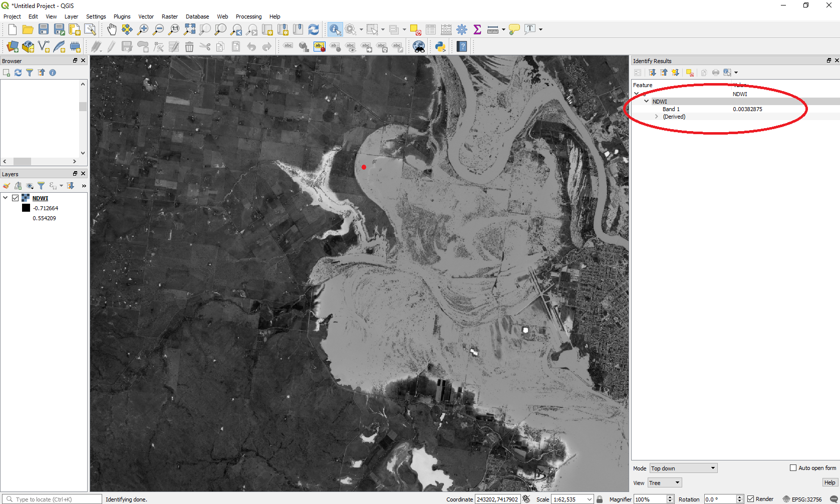This screenshot has height=504, width=840.
Task: Click the Refresh map icon
Action: 314,30
